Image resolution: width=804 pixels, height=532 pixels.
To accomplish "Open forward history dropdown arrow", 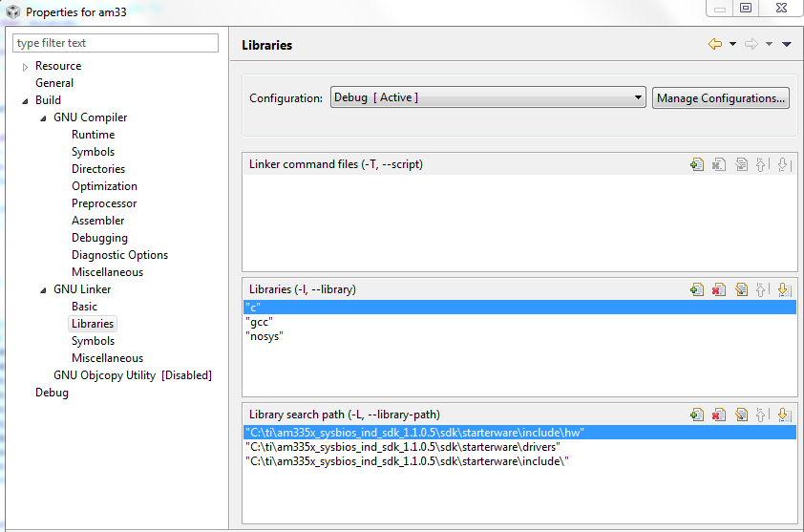I will (x=769, y=44).
